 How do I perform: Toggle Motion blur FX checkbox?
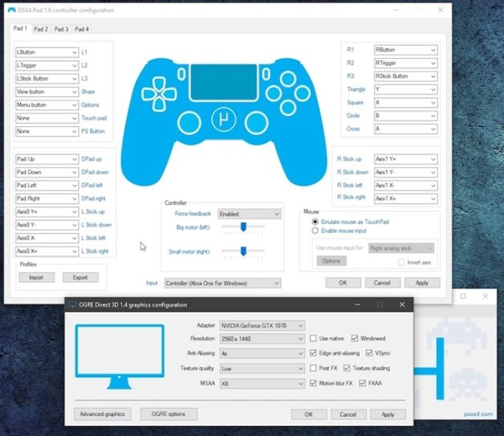313,383
